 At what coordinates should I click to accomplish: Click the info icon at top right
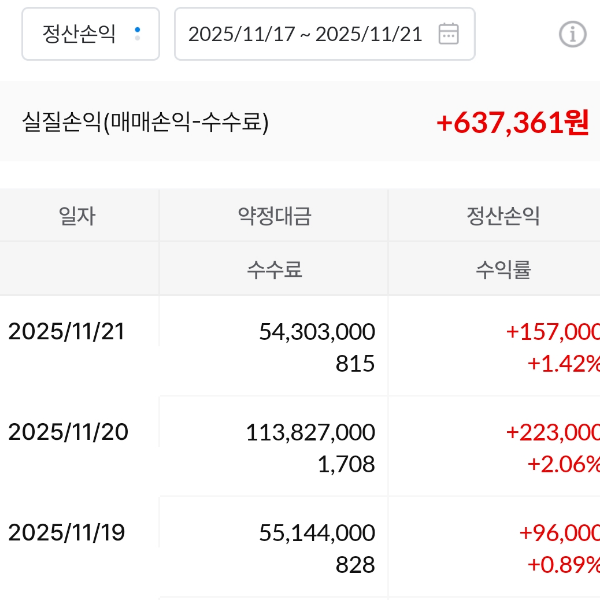pyautogui.click(x=572, y=34)
